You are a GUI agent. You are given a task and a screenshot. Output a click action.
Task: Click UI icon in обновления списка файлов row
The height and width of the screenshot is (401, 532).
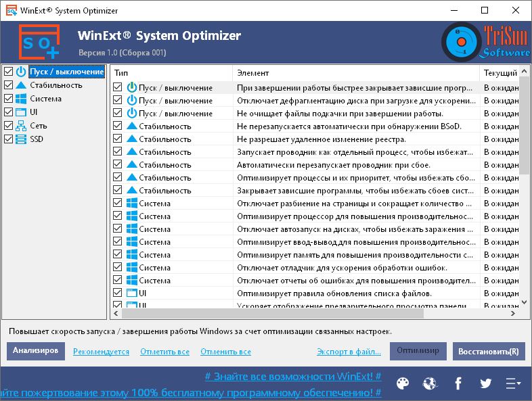[131, 293]
